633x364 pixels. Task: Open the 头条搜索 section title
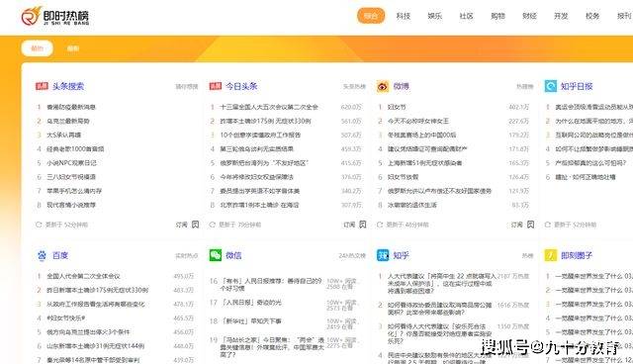point(68,86)
